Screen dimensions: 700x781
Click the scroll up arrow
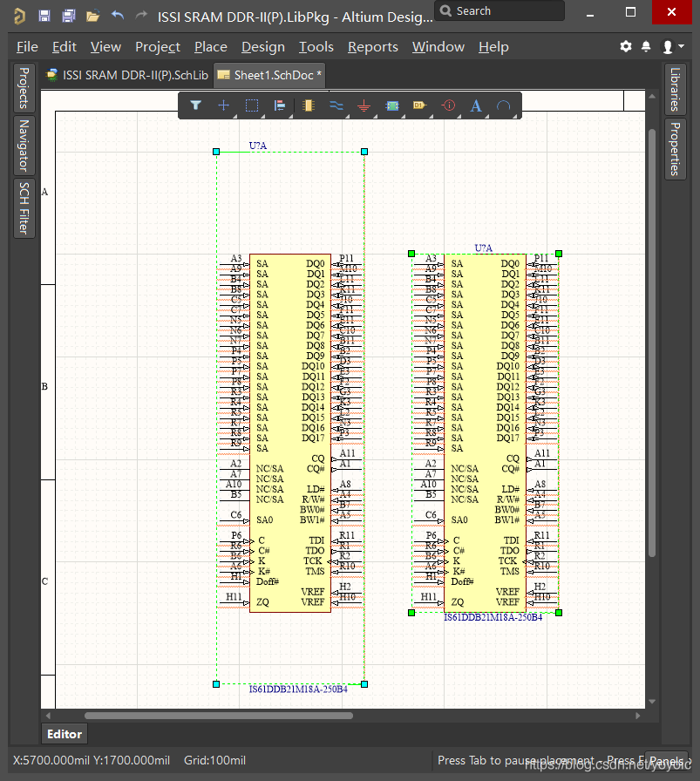pos(652,96)
